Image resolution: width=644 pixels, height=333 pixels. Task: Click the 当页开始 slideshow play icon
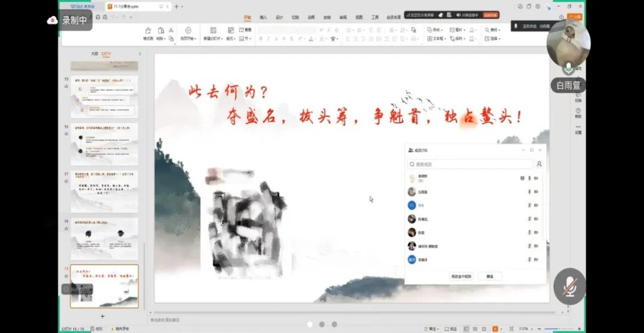tap(188, 30)
